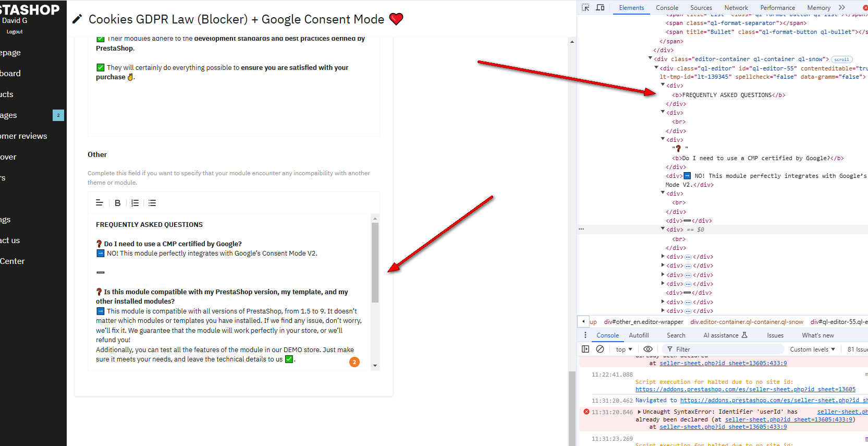Select the <b>FREQUENTLY ASKED QUESTIONS</b> DOM line
The image size is (868, 446).
coord(728,95)
